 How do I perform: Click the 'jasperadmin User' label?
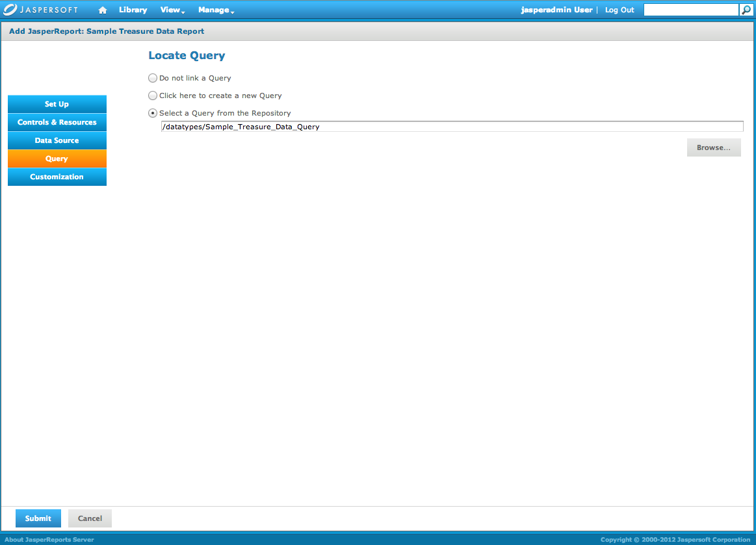click(556, 10)
